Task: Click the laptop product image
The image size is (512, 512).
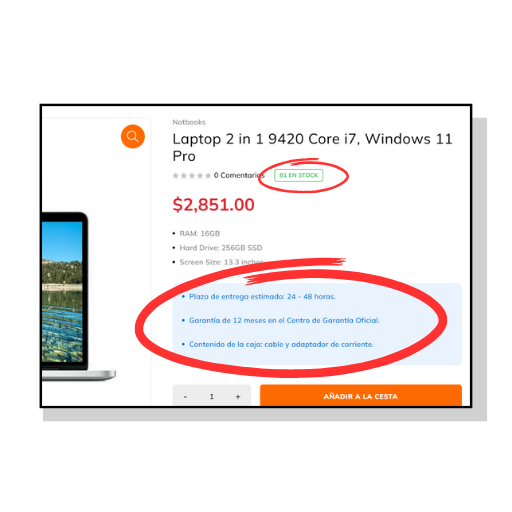Action: [x=79, y=296]
